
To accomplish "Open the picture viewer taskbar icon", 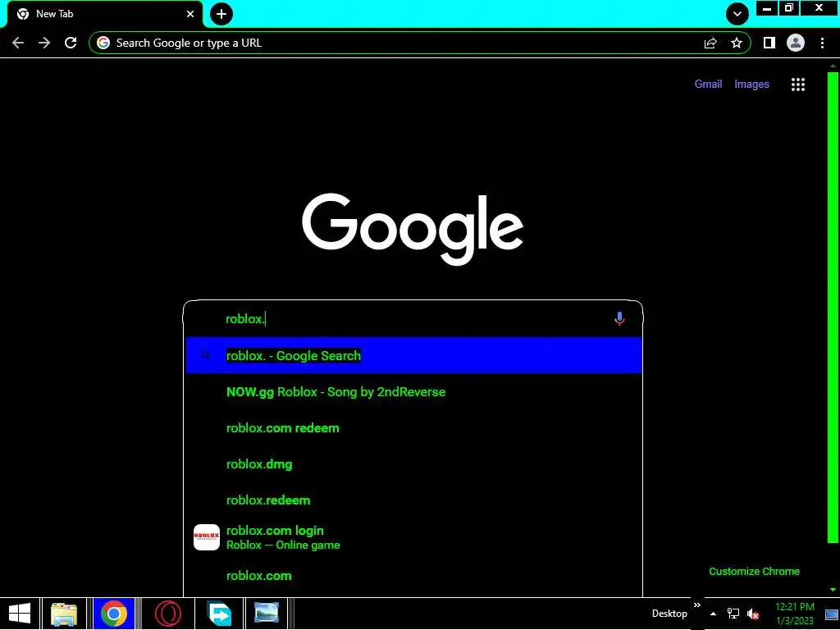I will pos(267,614).
